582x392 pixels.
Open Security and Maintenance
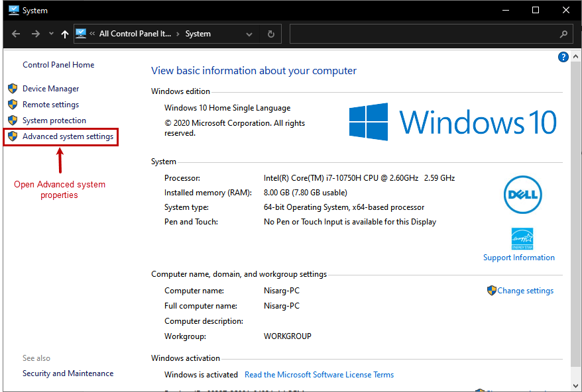click(x=68, y=373)
